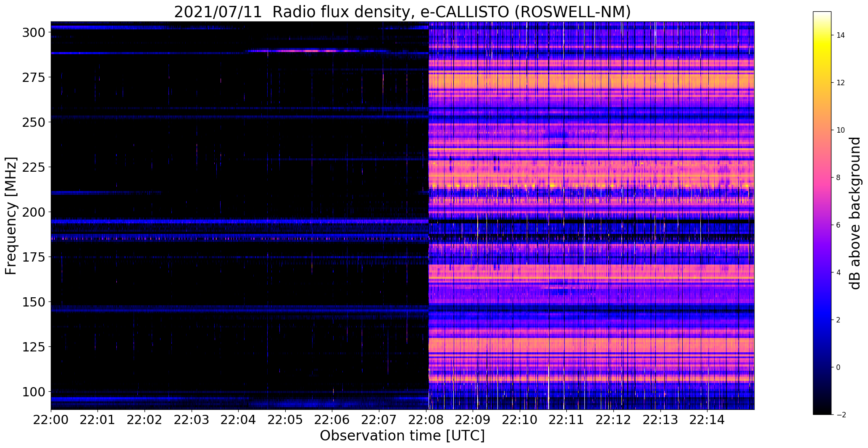Click time tick label 22:14
868x448 pixels.
708,420
